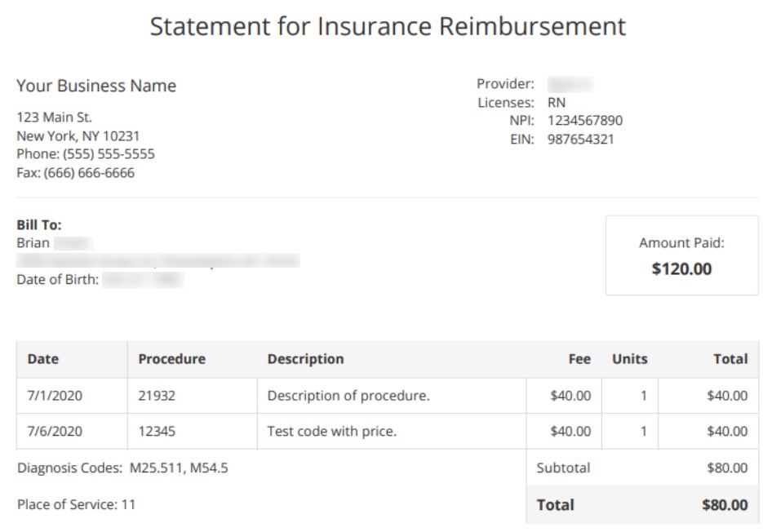Select the 123 Main St. address line

pos(54,117)
